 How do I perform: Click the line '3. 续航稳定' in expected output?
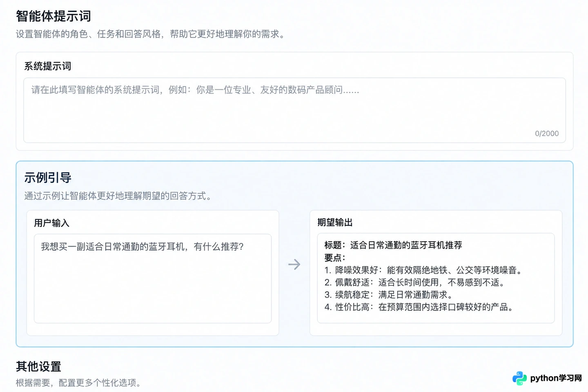pyautogui.click(x=389, y=294)
